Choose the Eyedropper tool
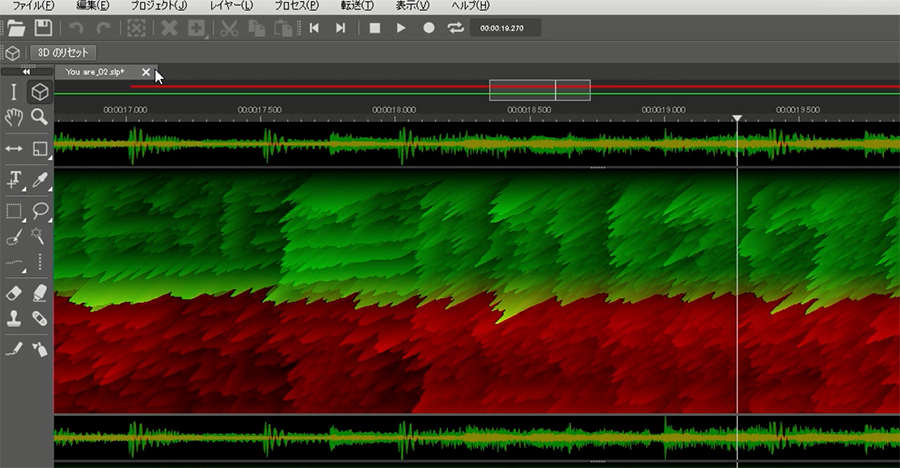Viewport: 900px width, 468px height. pos(40,180)
